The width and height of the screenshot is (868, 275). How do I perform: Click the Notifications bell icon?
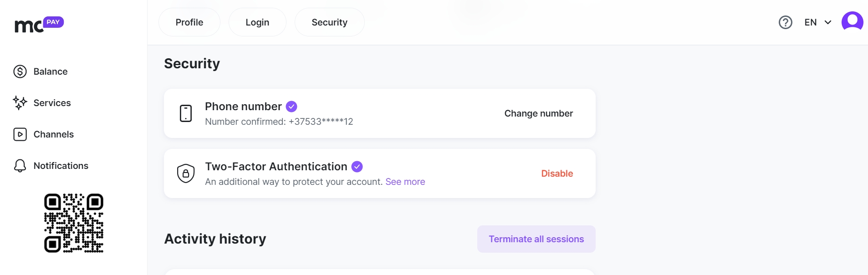20,166
